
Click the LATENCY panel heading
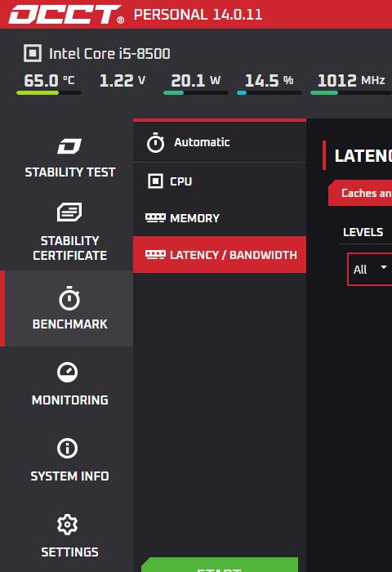point(363,156)
